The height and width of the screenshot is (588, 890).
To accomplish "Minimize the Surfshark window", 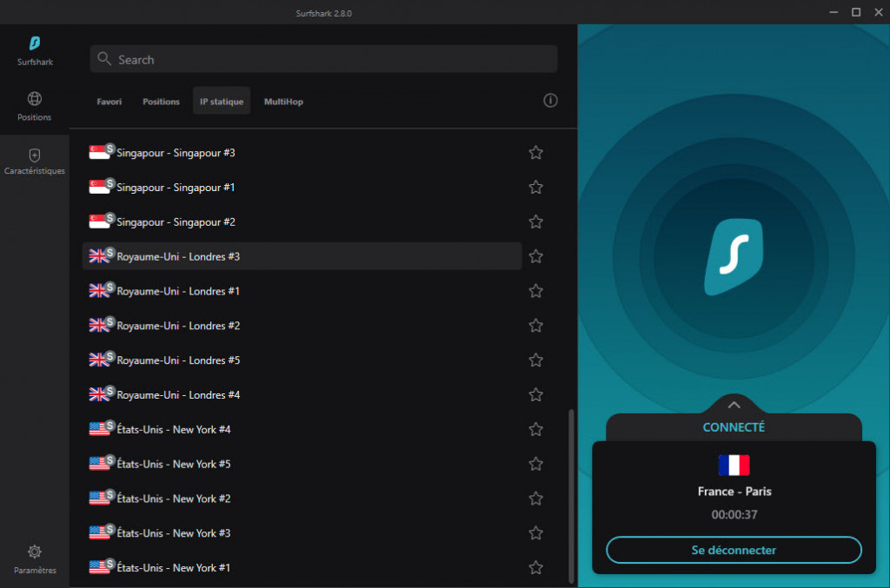I will click(x=834, y=12).
